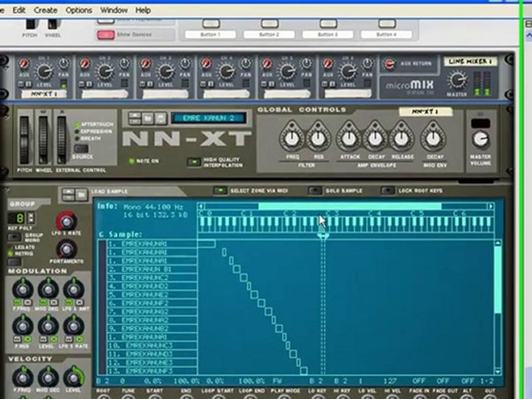Click the previous/next sample button beside Load Sample
Viewport: 532px width, 399px height.
[x=69, y=195]
